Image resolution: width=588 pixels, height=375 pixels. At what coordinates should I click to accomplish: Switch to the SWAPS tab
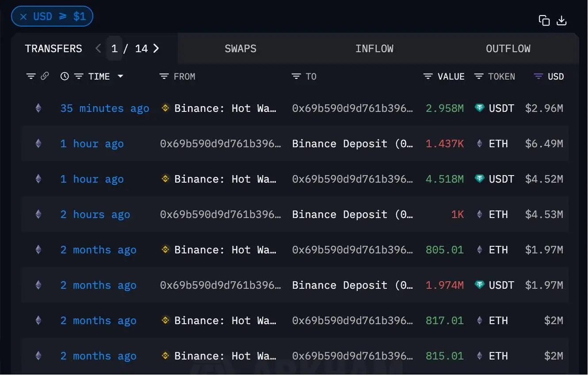pyautogui.click(x=241, y=49)
